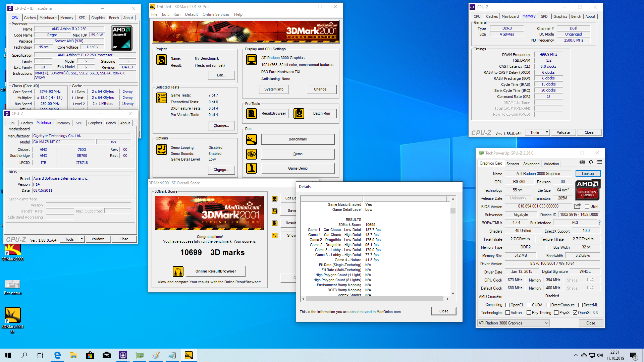Click the Bus Interface question mark in GPU-Z
The width and height of the screenshot is (644, 362).
tap(599, 223)
